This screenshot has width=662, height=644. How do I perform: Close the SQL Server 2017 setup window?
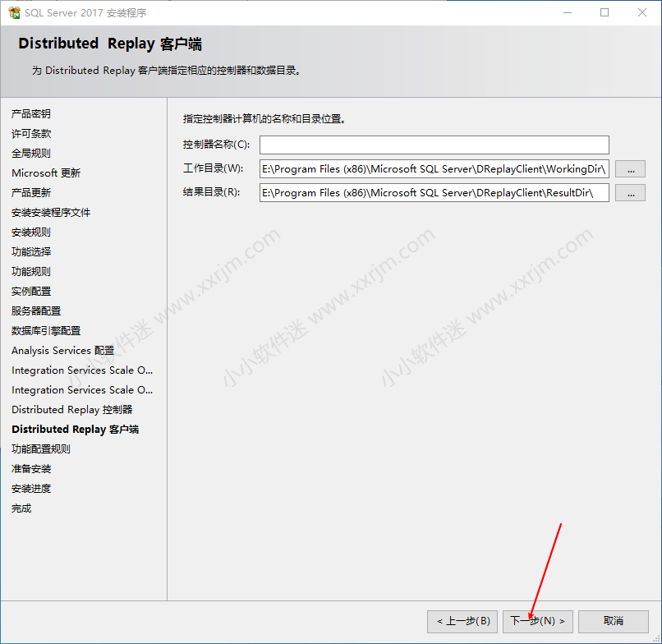(x=642, y=12)
